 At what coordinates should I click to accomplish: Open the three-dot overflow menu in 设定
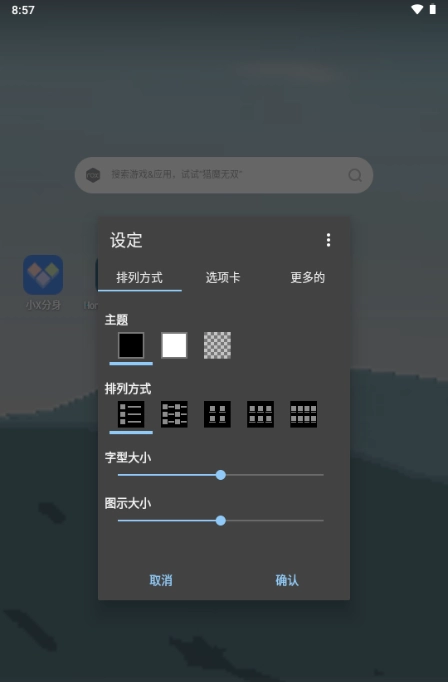(x=328, y=240)
